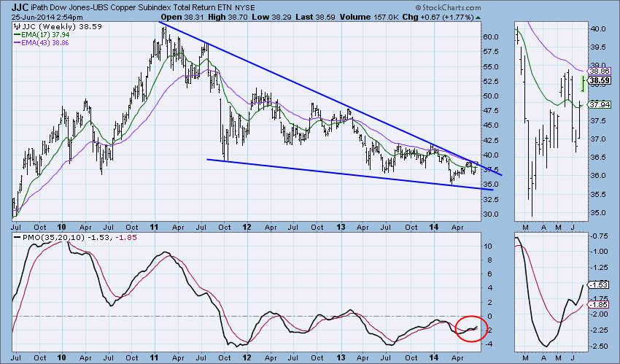620x364 pixels.
Task: Click the JJC (Weekly) 38.59 legend entry
Action: (x=61, y=27)
